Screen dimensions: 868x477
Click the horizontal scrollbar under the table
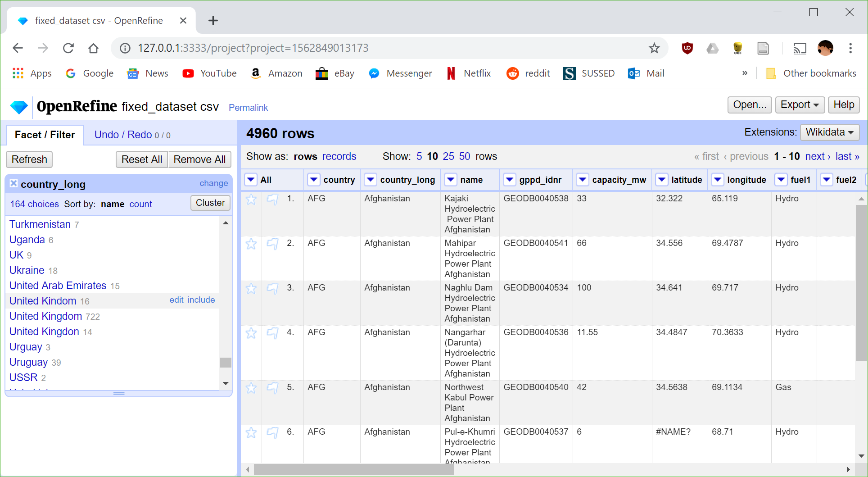click(x=353, y=470)
